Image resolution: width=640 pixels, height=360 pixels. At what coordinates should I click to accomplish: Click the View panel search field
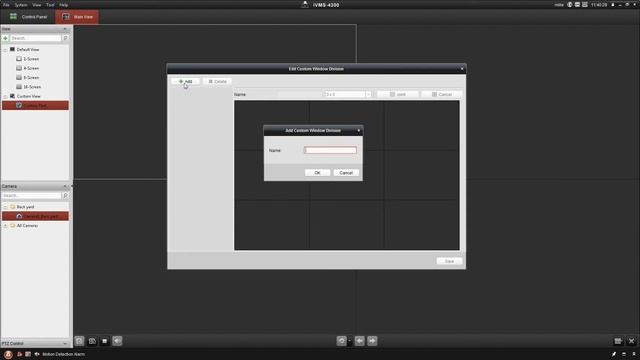(x=35, y=38)
